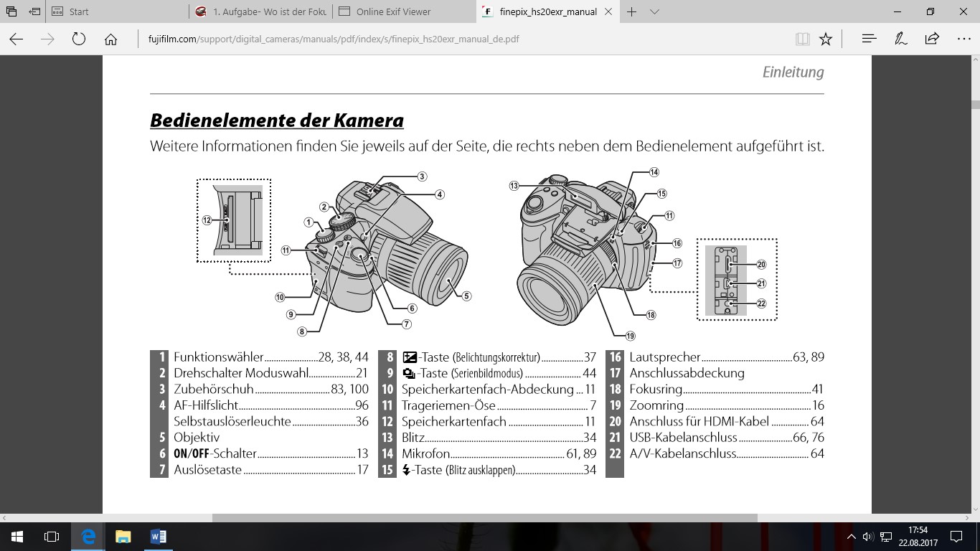This screenshot has width=980, height=551.
Task: Open the Action Center notifications icon
Action: 956,537
